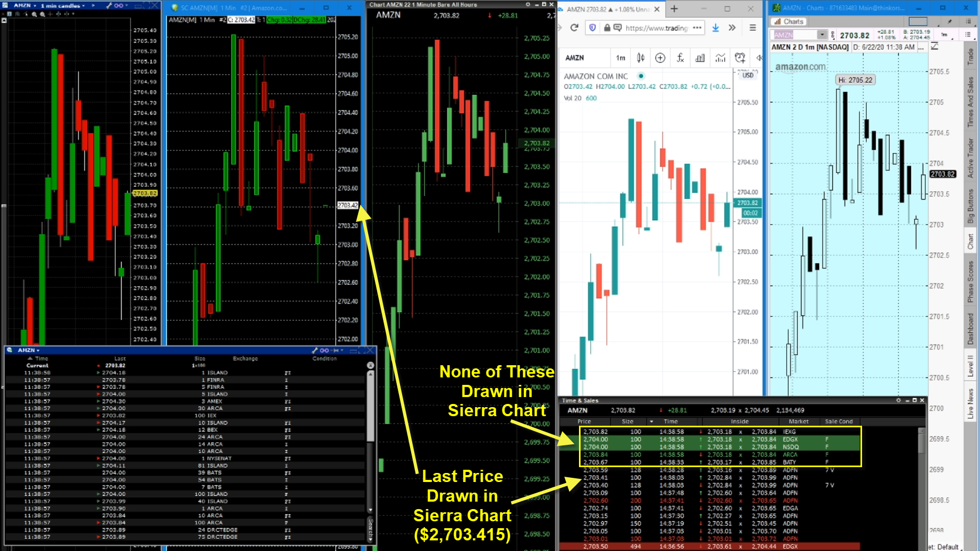Open the wrench icon in AMZN Time & Sales panel
This screenshot has width=980, height=551.
(315, 350)
